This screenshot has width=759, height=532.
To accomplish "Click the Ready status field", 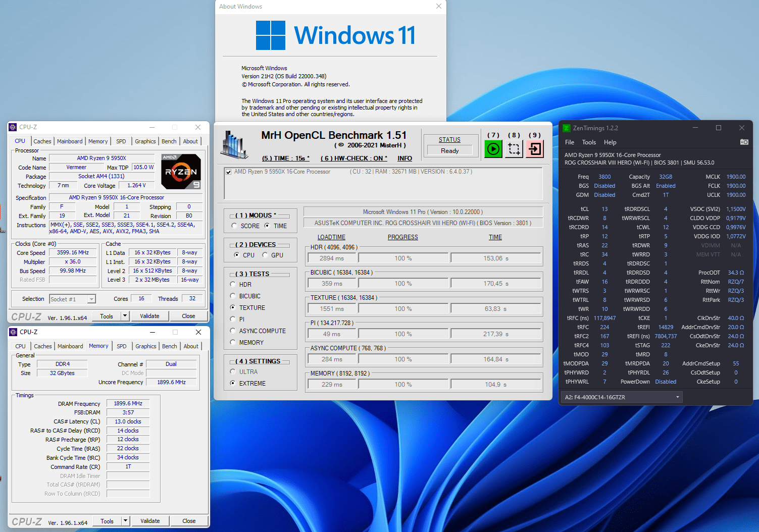I will (x=449, y=150).
